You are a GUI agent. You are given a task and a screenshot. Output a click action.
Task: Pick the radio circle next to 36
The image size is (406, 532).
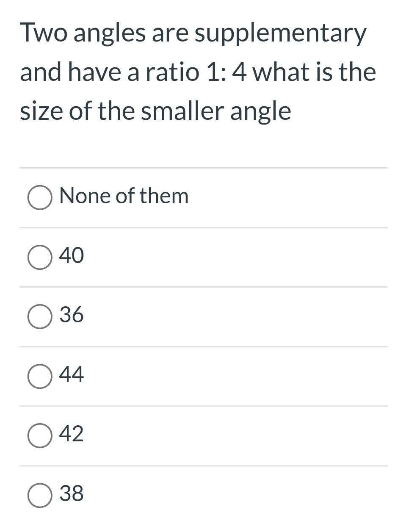[x=40, y=316]
